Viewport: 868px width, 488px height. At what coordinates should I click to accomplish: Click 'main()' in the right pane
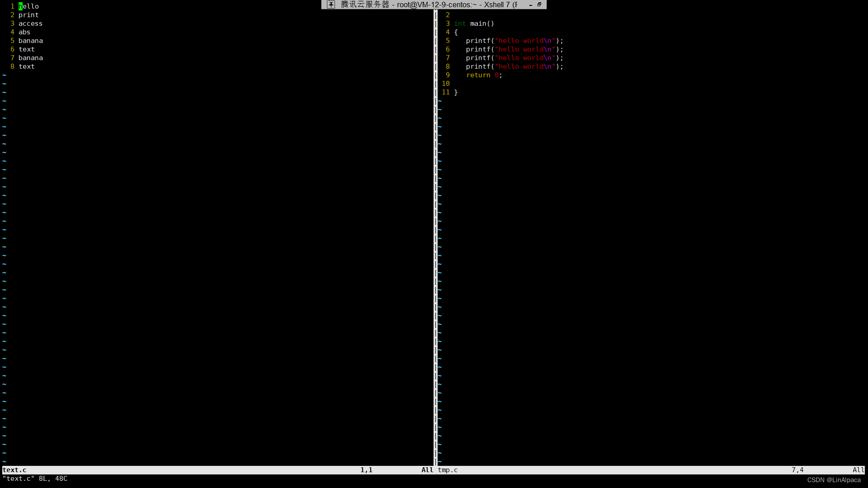click(x=482, y=23)
